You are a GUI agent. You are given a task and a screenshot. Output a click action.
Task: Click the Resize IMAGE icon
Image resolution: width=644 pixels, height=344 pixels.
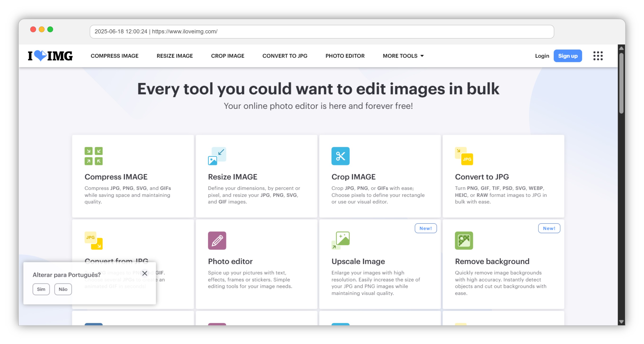217,156
